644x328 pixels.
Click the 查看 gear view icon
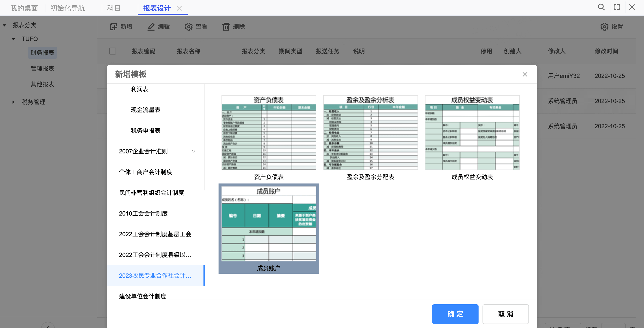point(188,26)
